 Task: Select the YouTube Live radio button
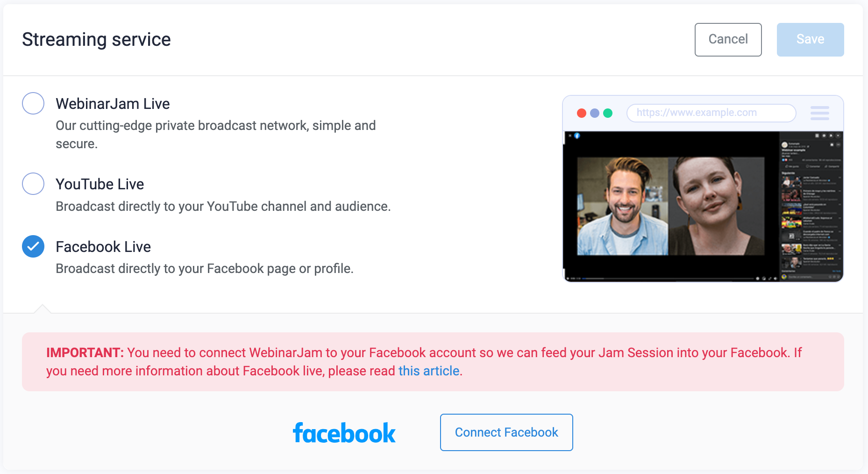point(33,184)
